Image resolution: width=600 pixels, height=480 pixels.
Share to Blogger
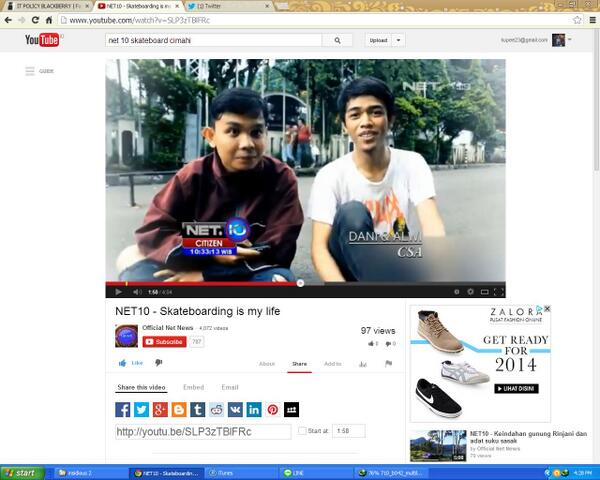point(179,410)
